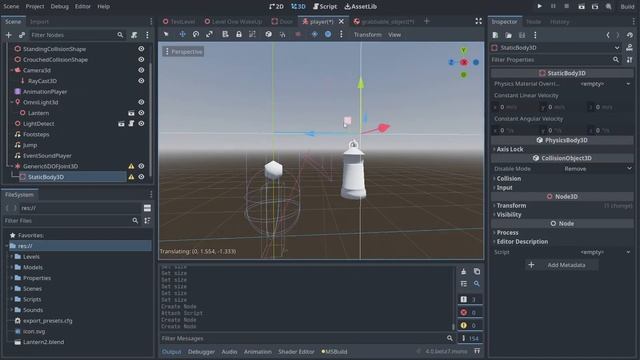Screen dimensions: 640x360
Task: Open the AssetLib workspace
Action: (x=360, y=6)
